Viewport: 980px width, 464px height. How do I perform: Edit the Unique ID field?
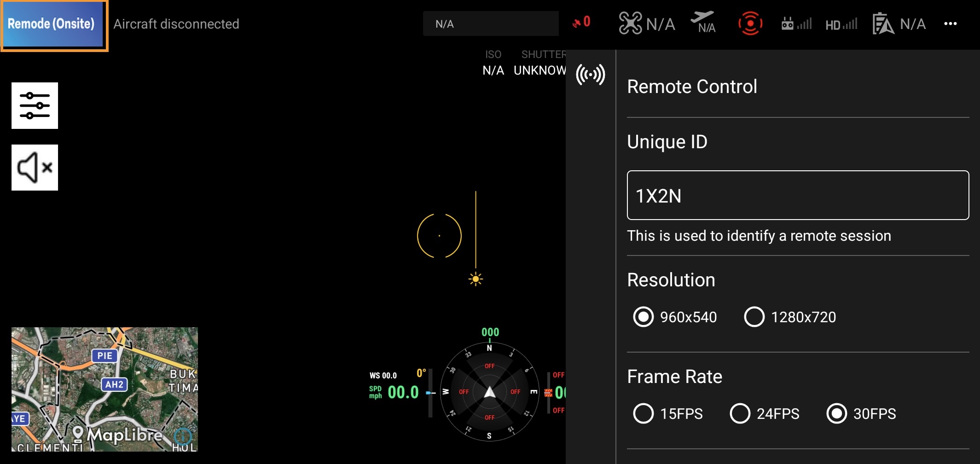point(798,195)
